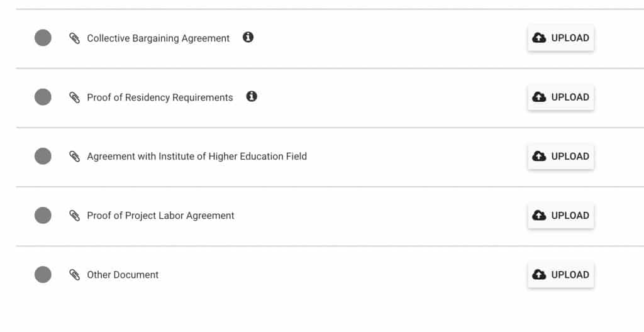
Task: Click paperclip icon for Collective Bargaining Agreement
Action: click(x=74, y=38)
